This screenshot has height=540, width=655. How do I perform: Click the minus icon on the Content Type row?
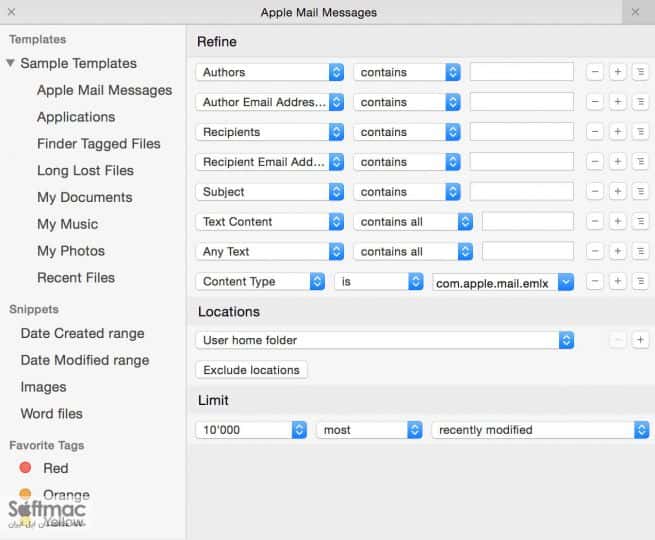595,281
